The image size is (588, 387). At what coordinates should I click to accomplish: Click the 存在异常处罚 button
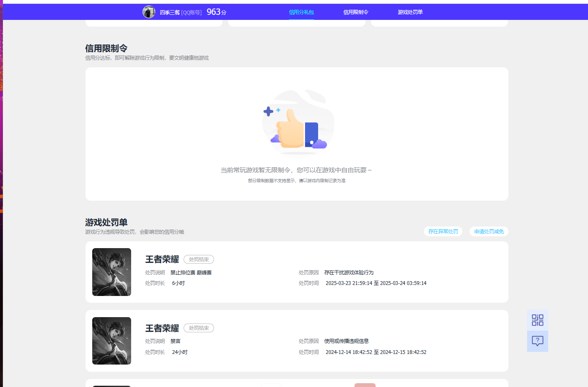click(x=443, y=231)
